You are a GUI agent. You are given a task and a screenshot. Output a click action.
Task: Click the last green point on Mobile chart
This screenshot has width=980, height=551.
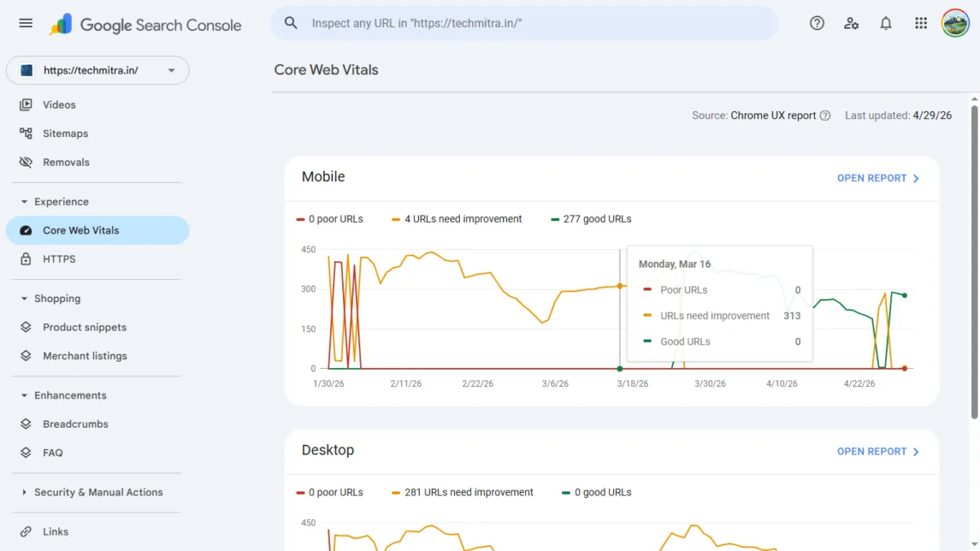[x=904, y=295]
